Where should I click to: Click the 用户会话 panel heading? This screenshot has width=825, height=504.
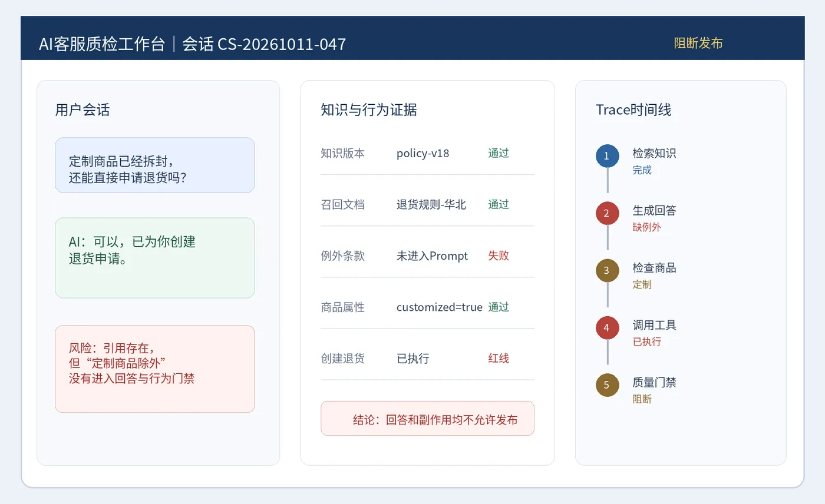(x=82, y=110)
